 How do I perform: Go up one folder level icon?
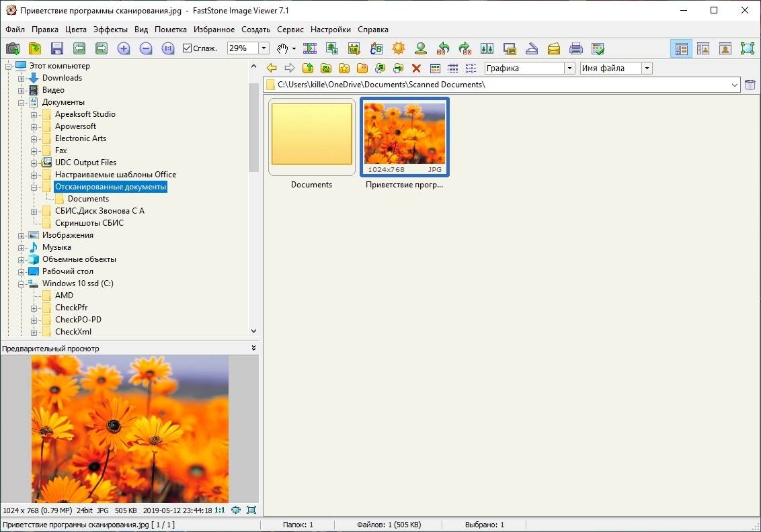[x=308, y=69]
